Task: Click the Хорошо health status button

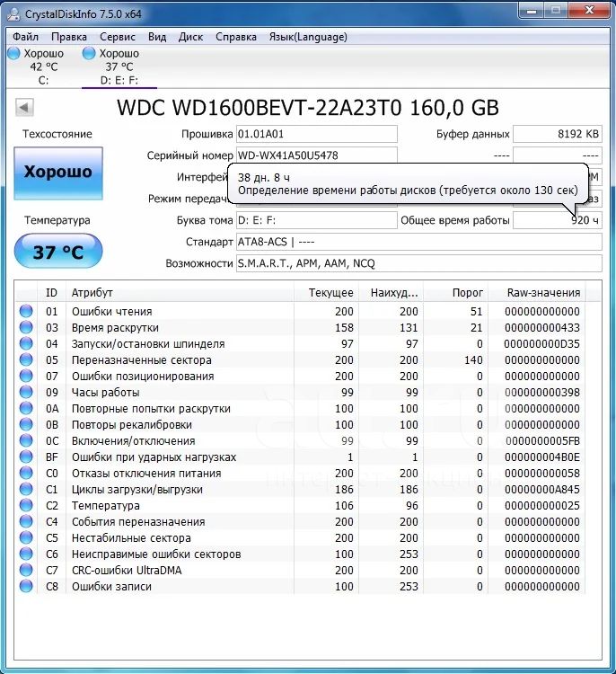Action: 58,173
